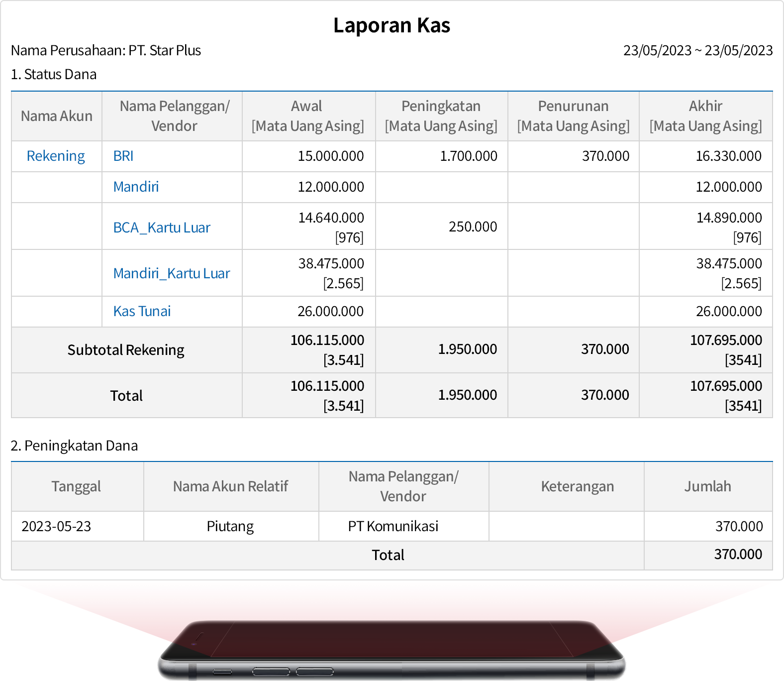Click the Akhir column header
This screenshot has width=784, height=681.
click(x=705, y=116)
